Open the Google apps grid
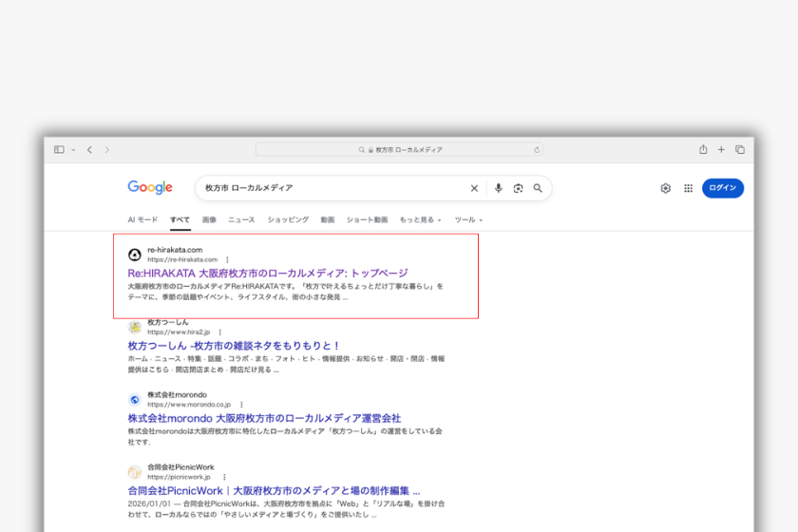Viewport: 798px width, 532px height. (x=688, y=188)
